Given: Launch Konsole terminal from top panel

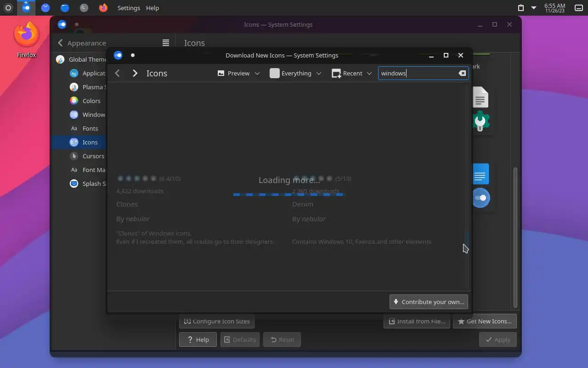Looking at the screenshot, I should 84,8.
